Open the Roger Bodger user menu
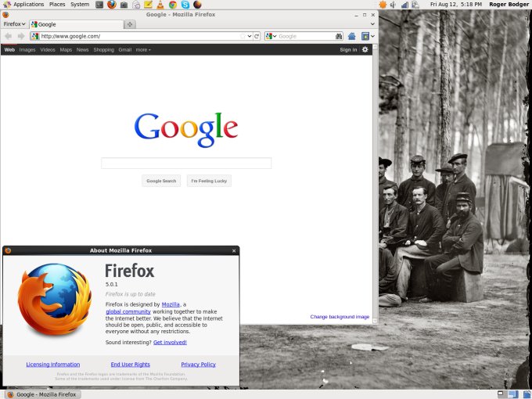 [509, 5]
